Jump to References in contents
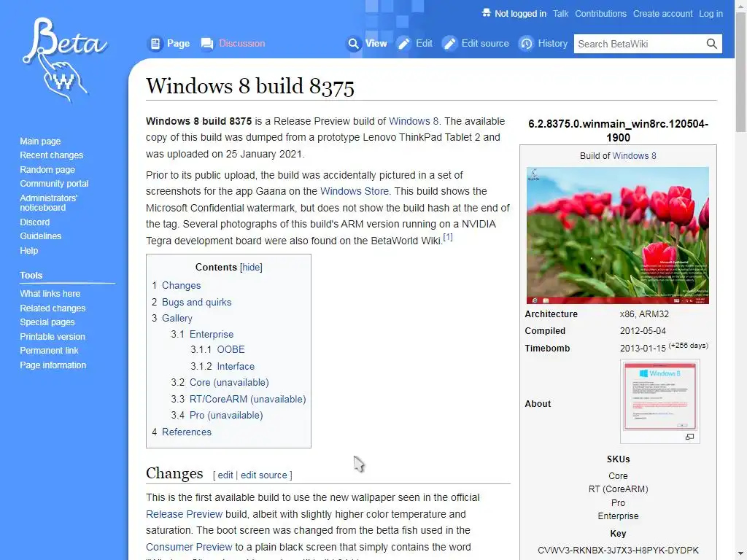Screen dimensions: 747x560 pos(186,432)
